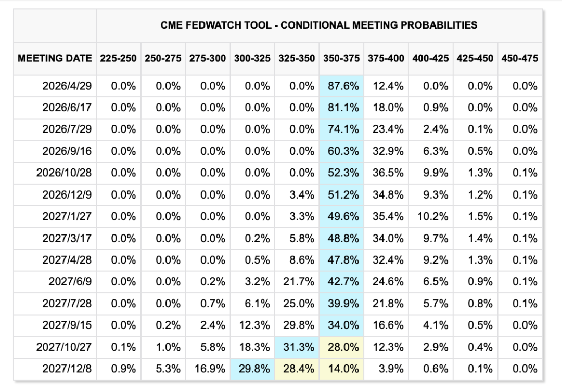Select the 21.7% cell for 2027/6/9
The image size is (562, 392).
(x=299, y=282)
